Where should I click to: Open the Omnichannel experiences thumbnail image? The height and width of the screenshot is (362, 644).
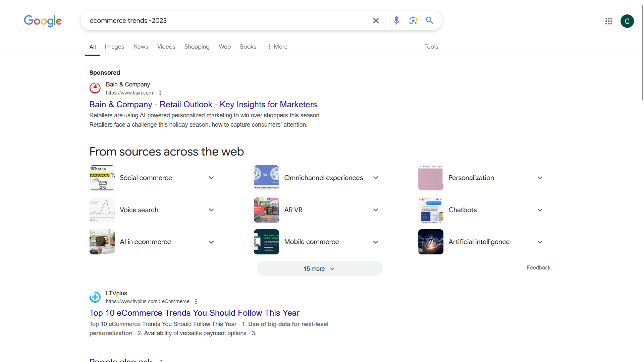[x=266, y=178]
